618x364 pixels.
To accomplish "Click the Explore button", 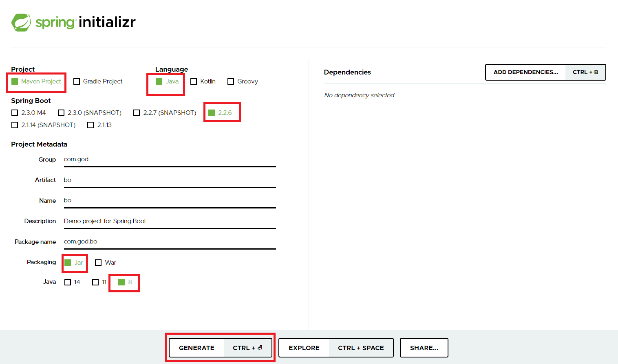I will (336, 348).
